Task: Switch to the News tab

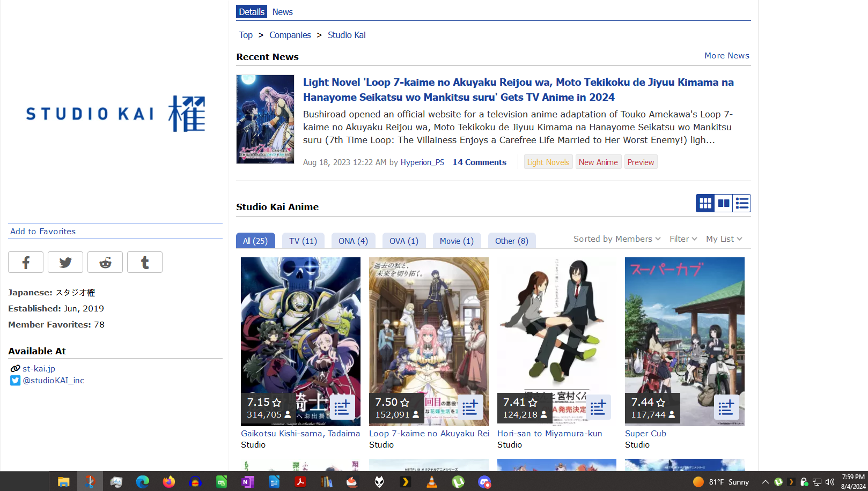Action: click(282, 12)
